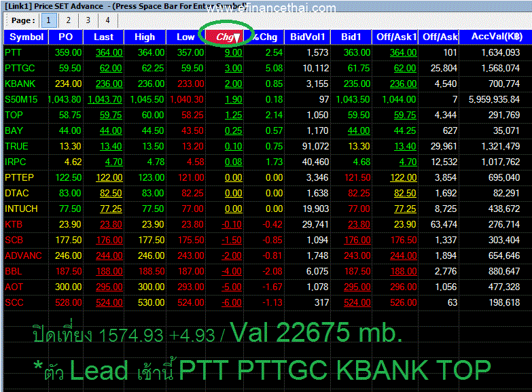Select the KTB symbol

(x=14, y=224)
